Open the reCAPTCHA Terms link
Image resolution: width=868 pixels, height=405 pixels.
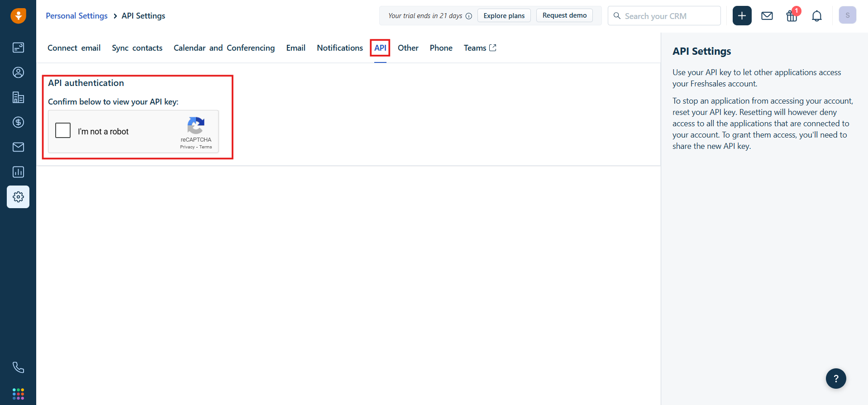pos(206,147)
